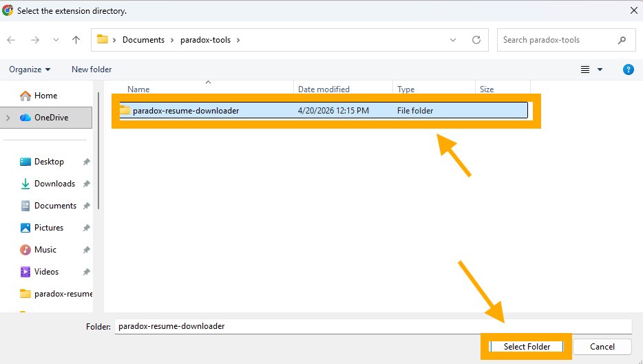This screenshot has height=364, width=643.
Task: Open the Organize menu
Action: (30, 69)
